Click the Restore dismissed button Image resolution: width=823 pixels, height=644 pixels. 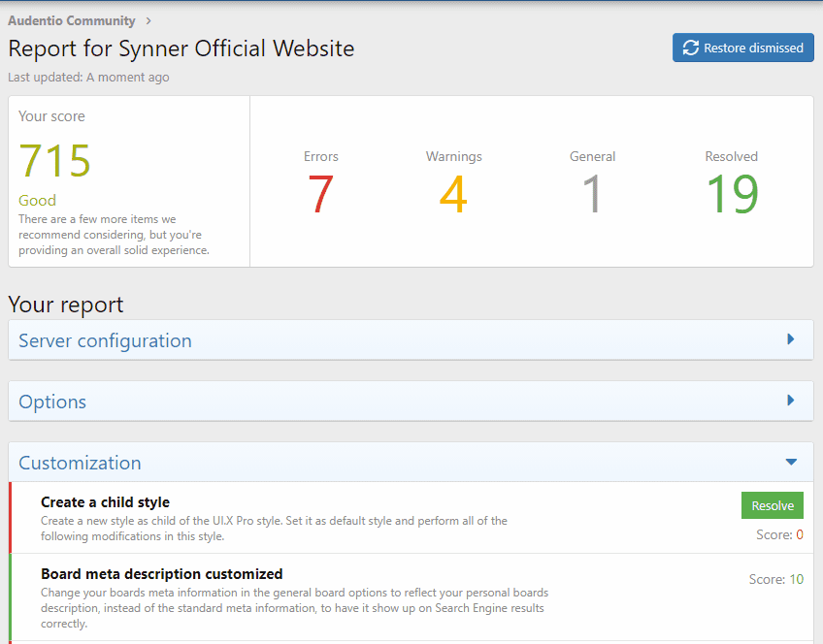[743, 48]
